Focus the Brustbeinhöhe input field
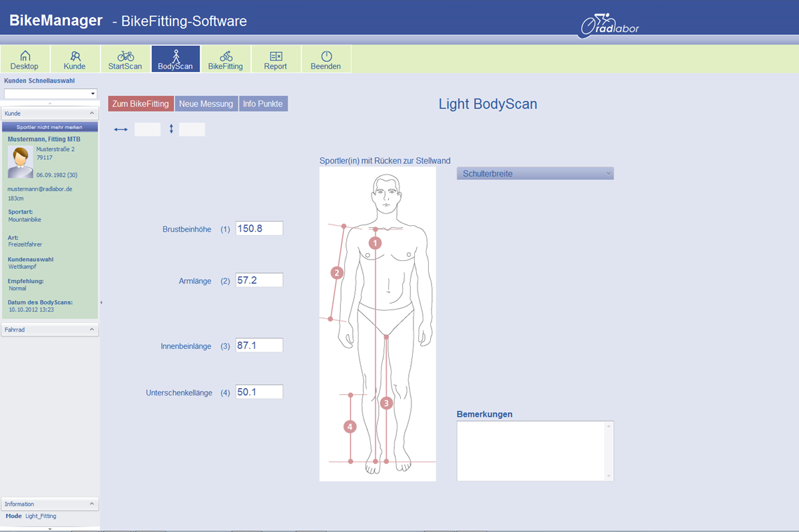Viewport: 799px width, 532px height. [260, 228]
